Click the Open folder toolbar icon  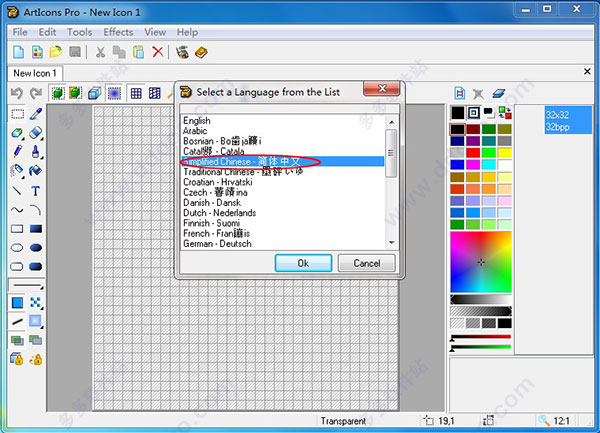(x=56, y=52)
